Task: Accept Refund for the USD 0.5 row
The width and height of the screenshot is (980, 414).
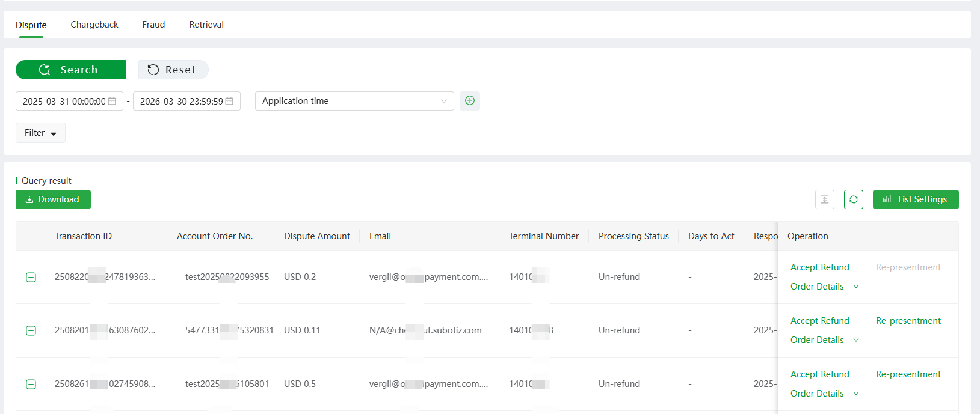Action: coord(820,374)
